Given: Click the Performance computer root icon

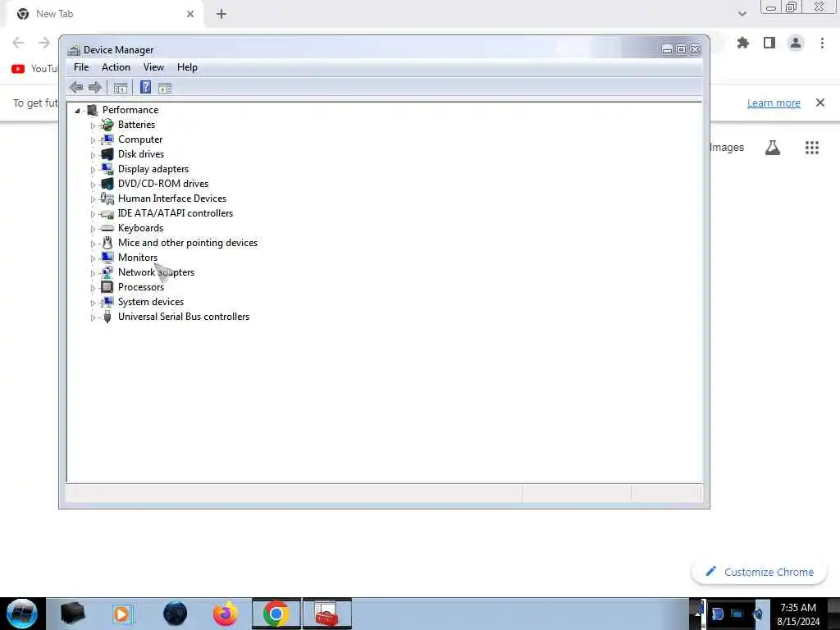Looking at the screenshot, I should 92,110.
